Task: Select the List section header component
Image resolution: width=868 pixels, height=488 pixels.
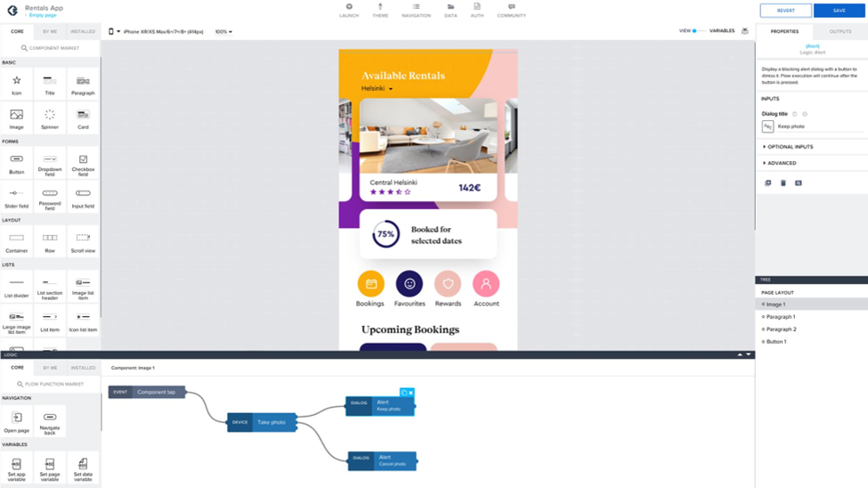Action: pyautogui.click(x=50, y=287)
